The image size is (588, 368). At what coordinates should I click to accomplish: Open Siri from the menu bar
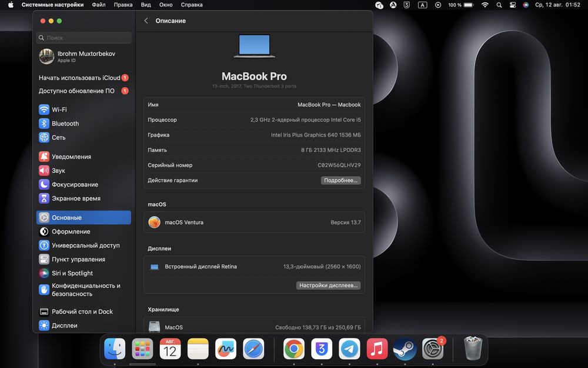526,5
